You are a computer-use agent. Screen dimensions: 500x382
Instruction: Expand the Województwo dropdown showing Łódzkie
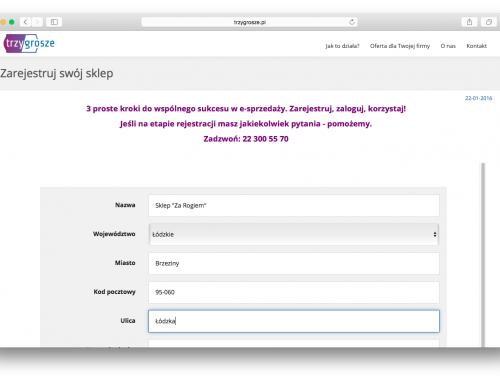point(294,234)
